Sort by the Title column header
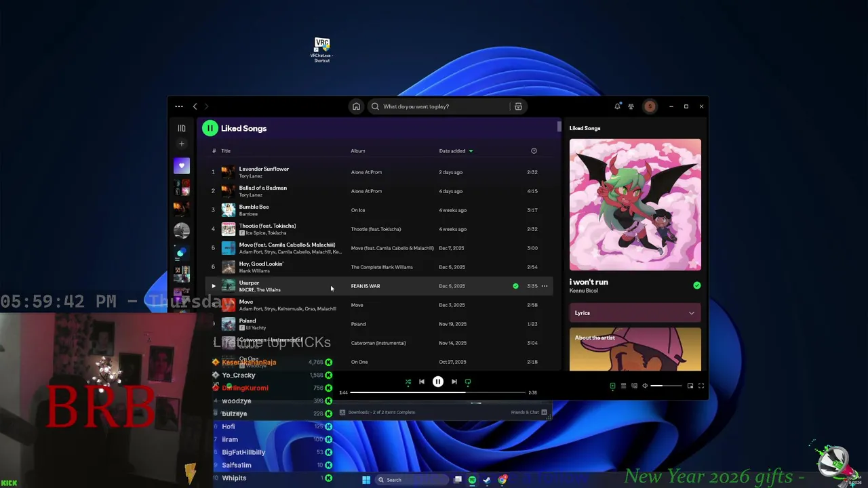Viewport: 868px width, 488px height. (226, 151)
